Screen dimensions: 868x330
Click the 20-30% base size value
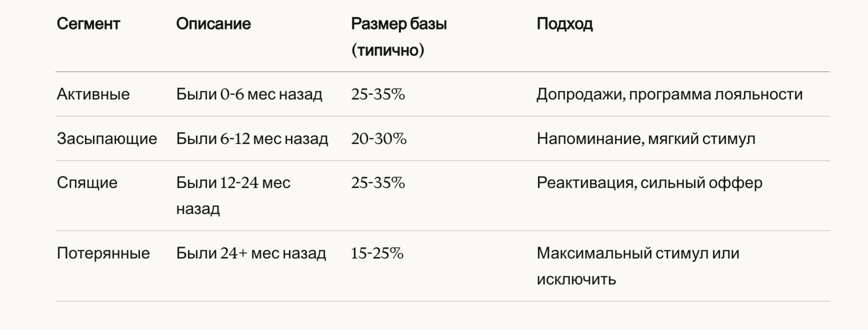pyautogui.click(x=379, y=139)
